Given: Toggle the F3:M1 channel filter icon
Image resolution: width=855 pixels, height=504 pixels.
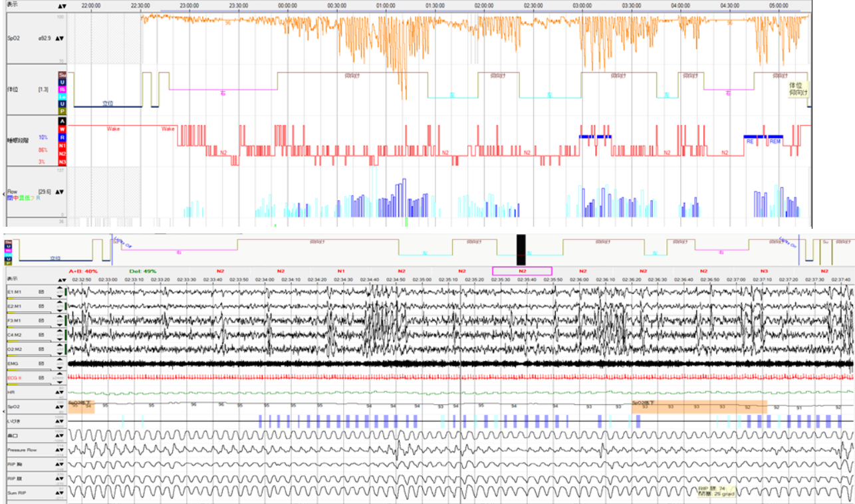Looking at the screenshot, I should coord(41,320).
